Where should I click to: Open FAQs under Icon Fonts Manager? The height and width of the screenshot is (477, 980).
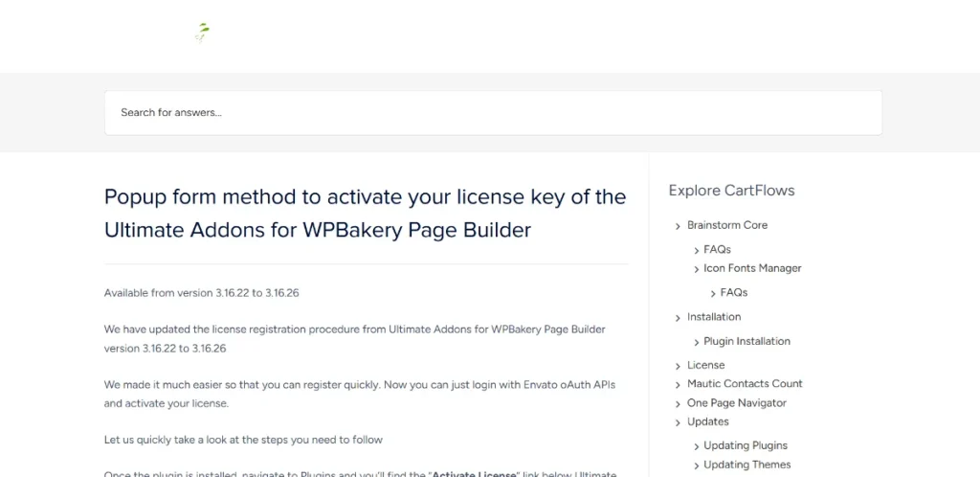pos(734,292)
